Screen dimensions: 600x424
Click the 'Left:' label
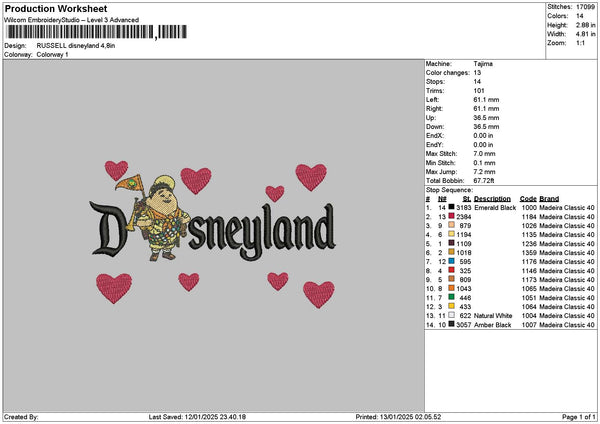(x=432, y=100)
